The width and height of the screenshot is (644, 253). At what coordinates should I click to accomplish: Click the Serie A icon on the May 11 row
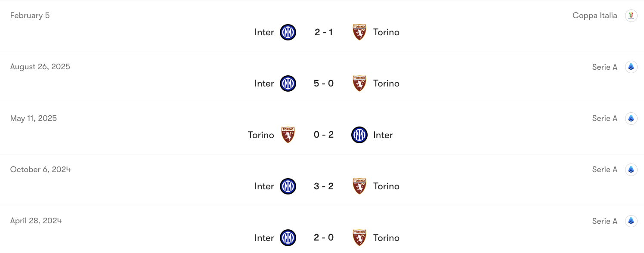point(631,118)
